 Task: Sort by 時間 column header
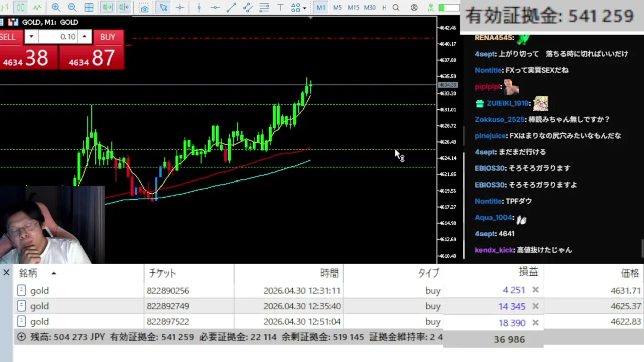288,273
